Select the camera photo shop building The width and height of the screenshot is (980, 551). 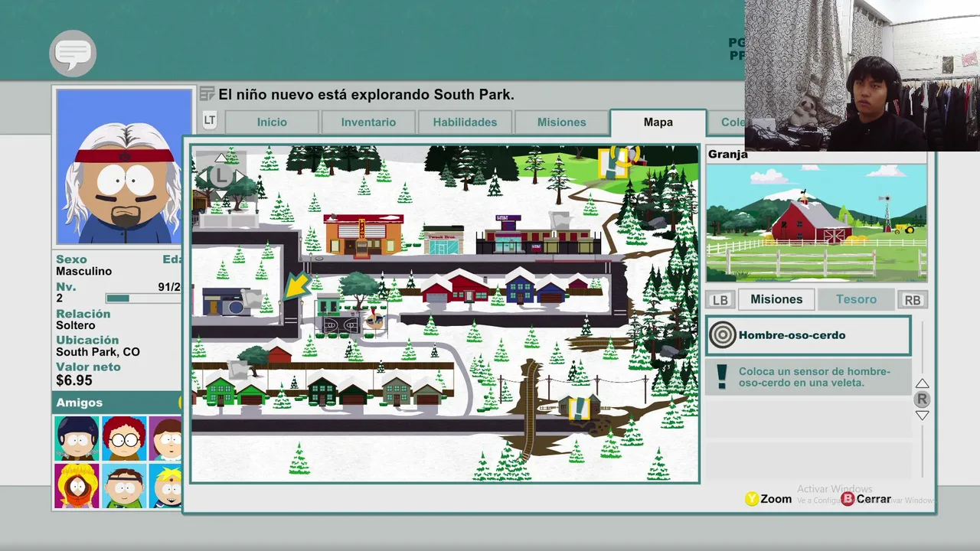pyautogui.click(x=227, y=302)
